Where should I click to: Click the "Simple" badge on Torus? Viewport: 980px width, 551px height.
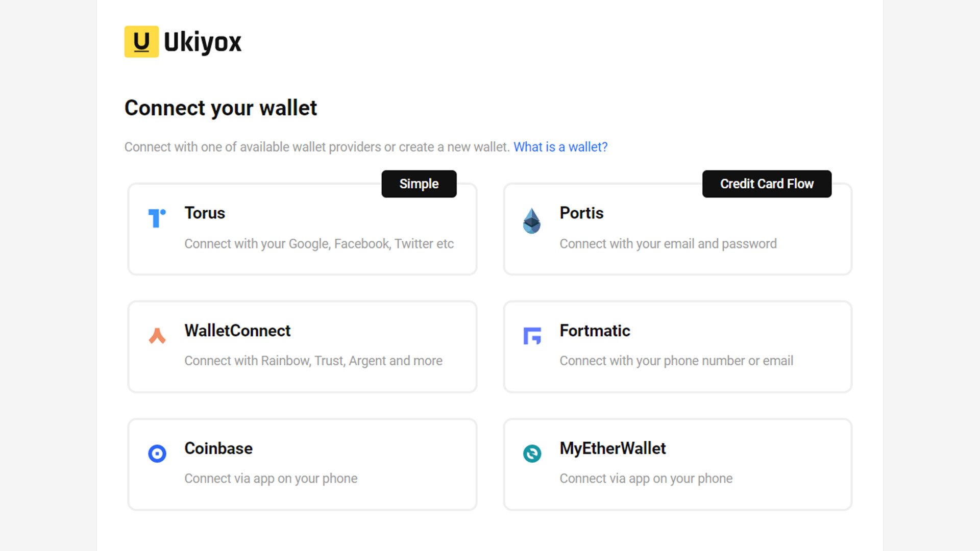[x=419, y=184]
